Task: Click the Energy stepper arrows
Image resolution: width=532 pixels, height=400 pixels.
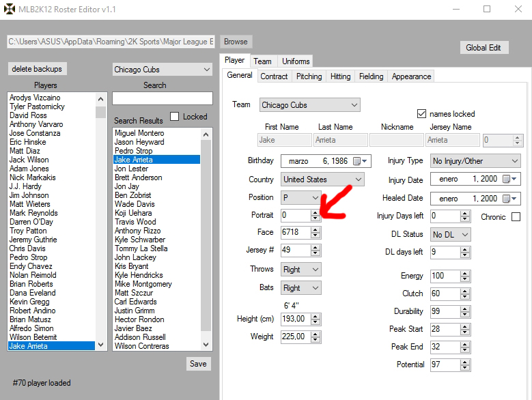Action: (x=465, y=276)
